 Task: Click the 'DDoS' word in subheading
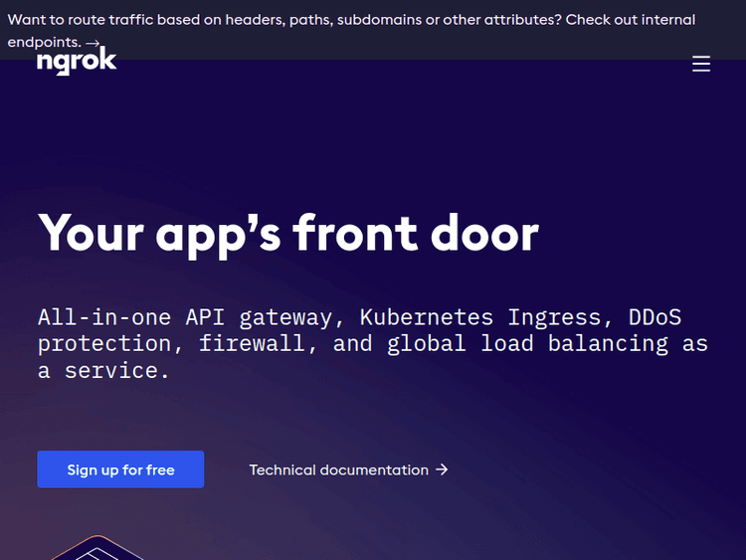point(654,317)
